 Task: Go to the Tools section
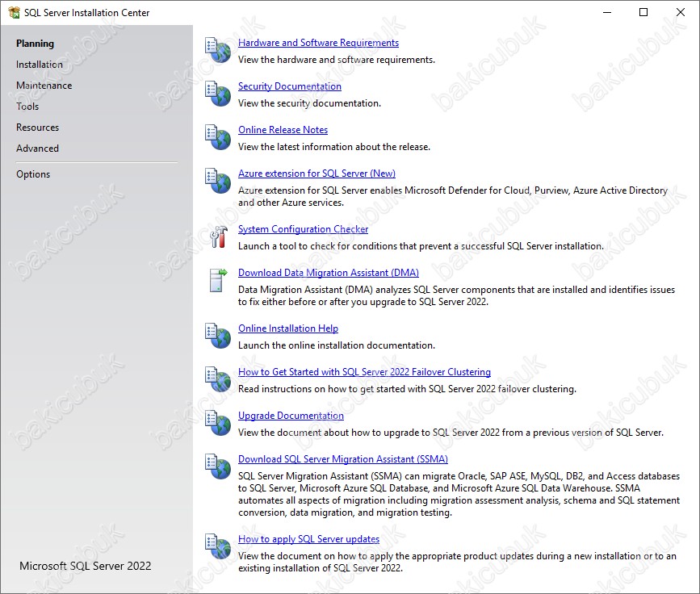(27, 107)
